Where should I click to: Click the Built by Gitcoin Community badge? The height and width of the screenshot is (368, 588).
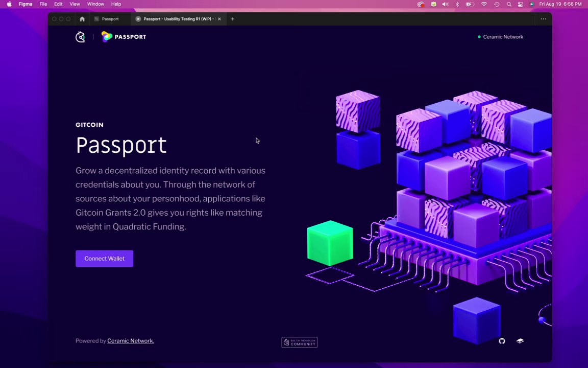[299, 342]
